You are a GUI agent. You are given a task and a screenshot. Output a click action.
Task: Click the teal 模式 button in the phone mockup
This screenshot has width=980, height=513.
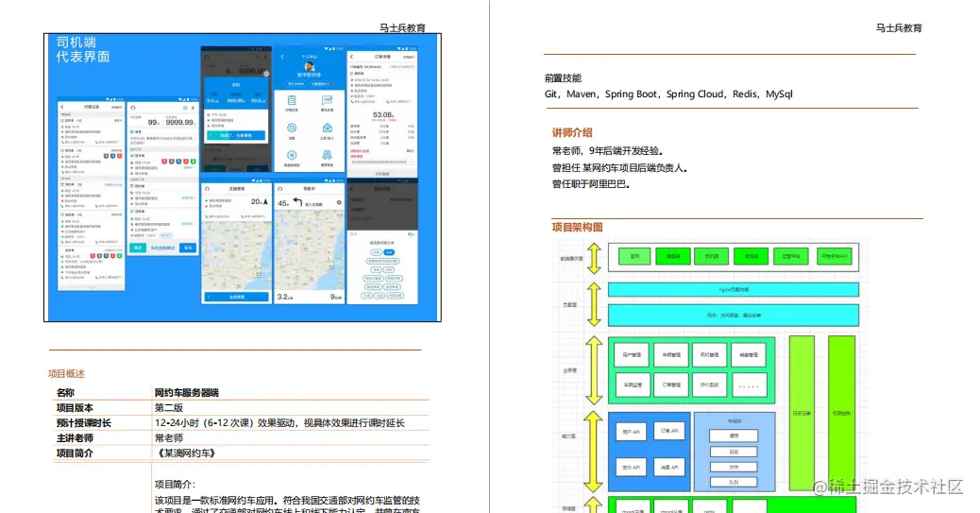[138, 248]
